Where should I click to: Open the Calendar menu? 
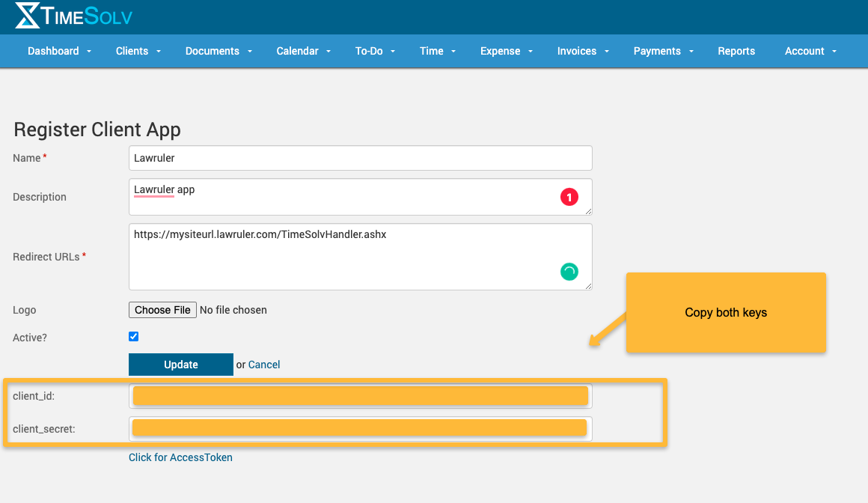[297, 51]
